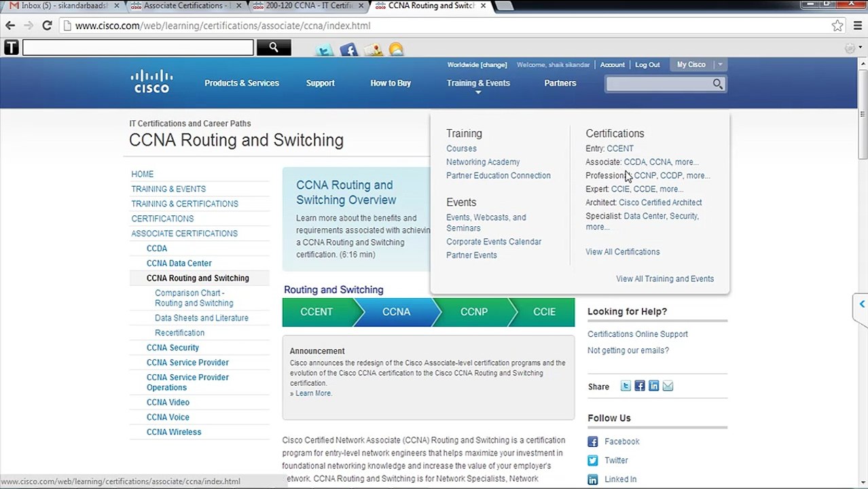
Task: Click the black T toolbar icon
Action: coord(11,48)
